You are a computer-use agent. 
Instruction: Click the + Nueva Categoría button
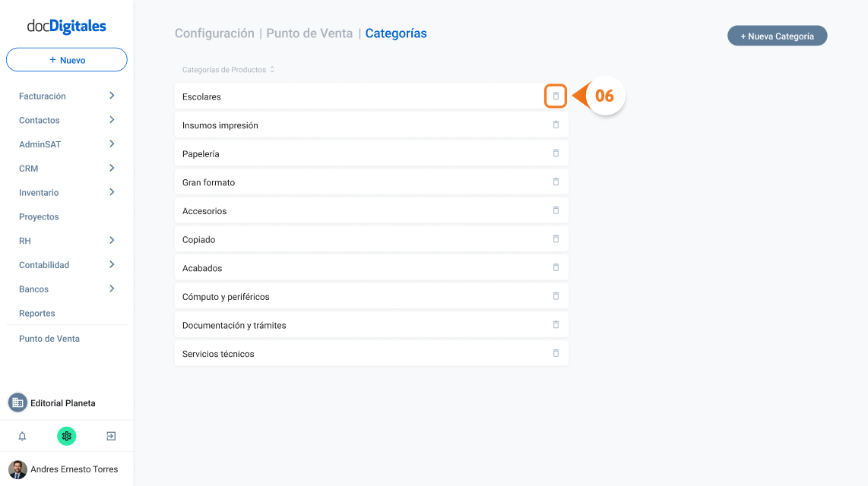point(777,36)
